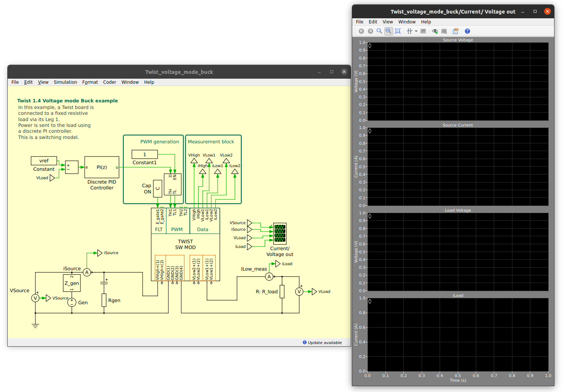Image resolution: width=568 pixels, height=392 pixels.
Task: Select the VLoad from-tag feeding the sum block
Action: coord(52,178)
